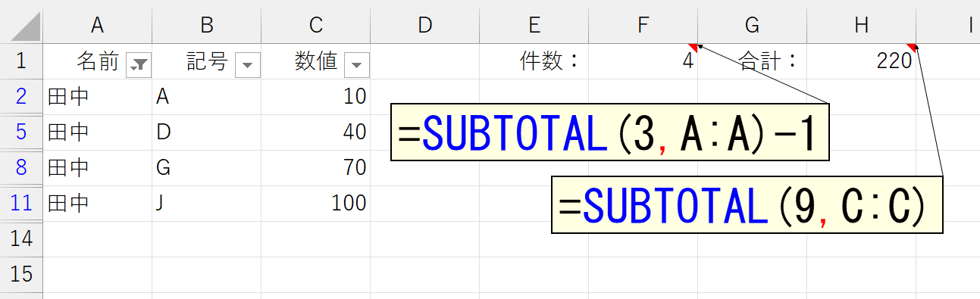This screenshot has width=980, height=299.
Task: Click the red comment indicator on F1
Action: tap(694, 47)
